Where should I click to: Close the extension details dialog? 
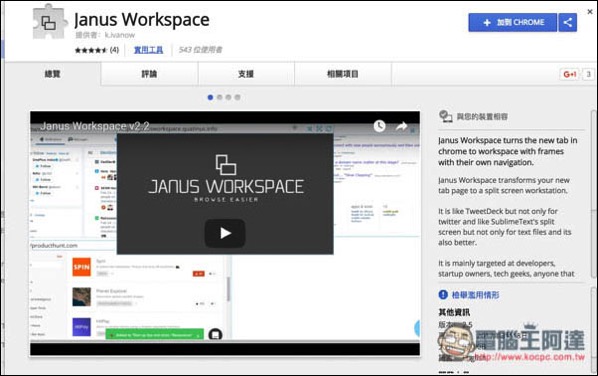[590, 12]
